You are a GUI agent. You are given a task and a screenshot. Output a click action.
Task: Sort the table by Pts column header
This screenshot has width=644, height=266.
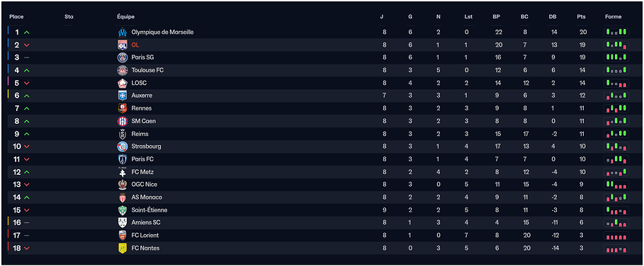581,17
